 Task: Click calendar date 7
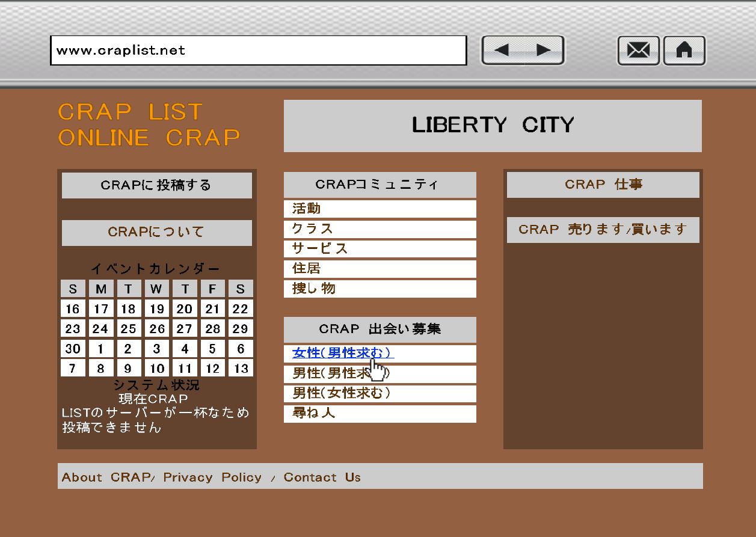coord(73,369)
